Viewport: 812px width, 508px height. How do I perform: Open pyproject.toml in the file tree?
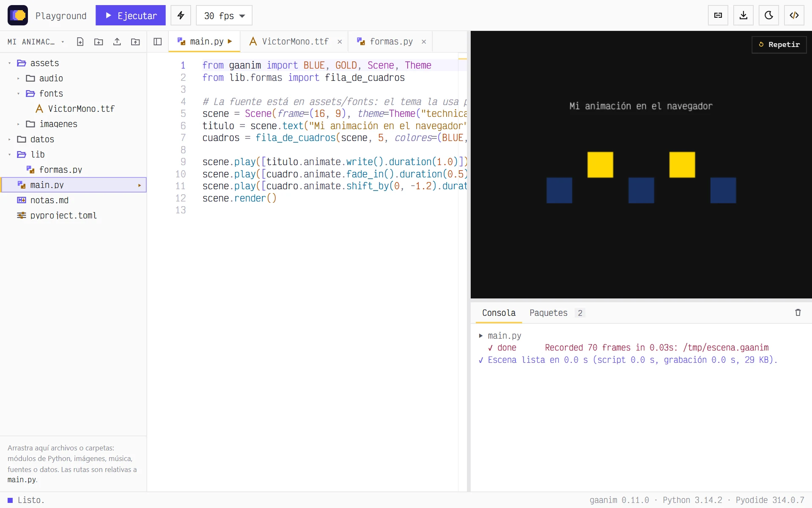tap(74, 215)
